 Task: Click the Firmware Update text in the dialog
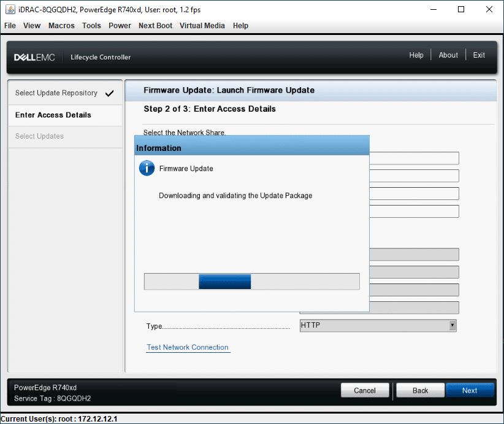[x=186, y=169]
